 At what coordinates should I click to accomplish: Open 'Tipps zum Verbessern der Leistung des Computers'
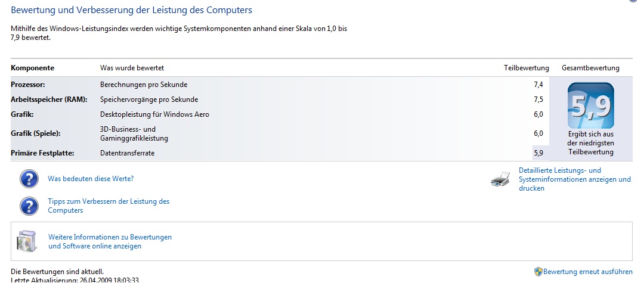coord(109,206)
